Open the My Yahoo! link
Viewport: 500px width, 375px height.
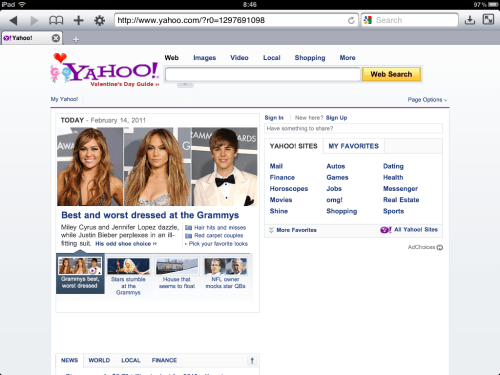(x=64, y=99)
